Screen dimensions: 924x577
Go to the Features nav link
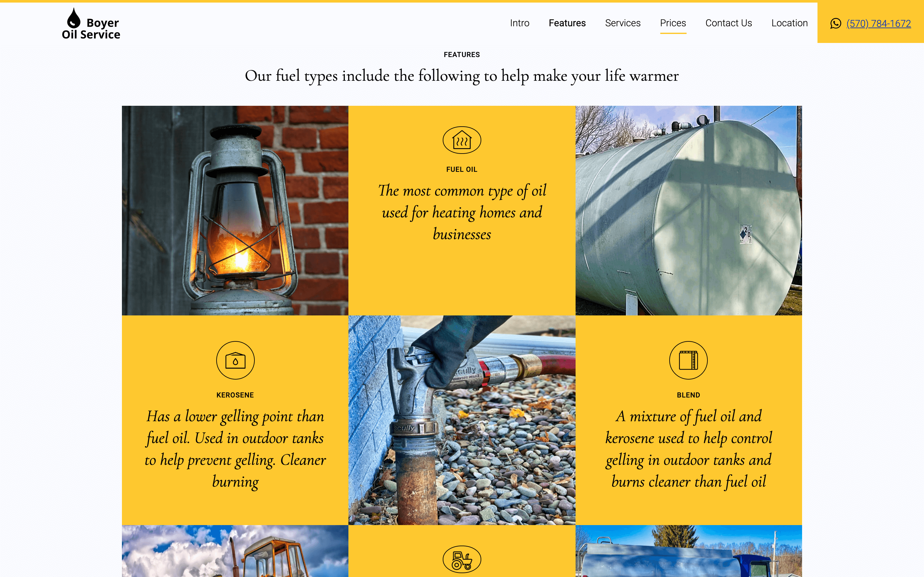click(567, 23)
